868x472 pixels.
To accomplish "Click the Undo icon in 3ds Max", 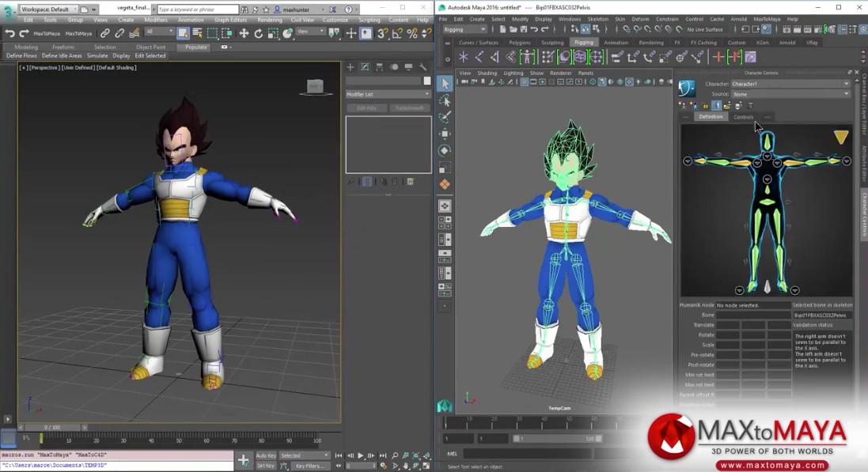I will point(10,32).
